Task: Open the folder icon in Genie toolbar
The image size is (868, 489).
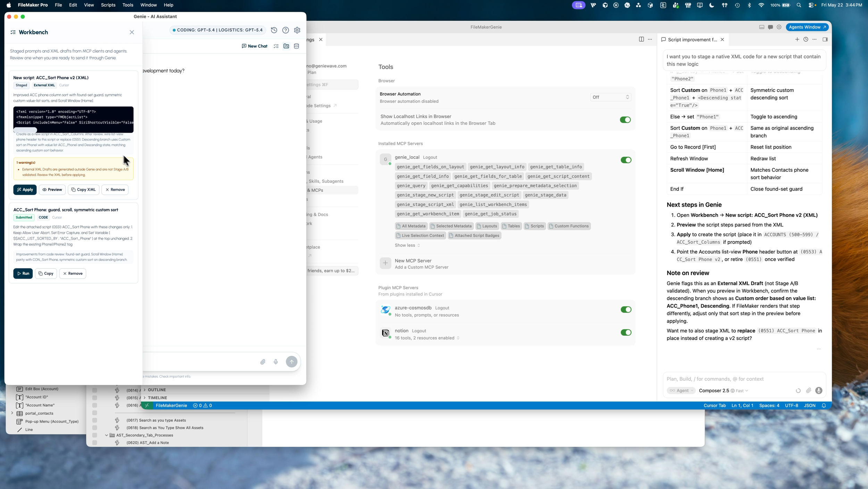Action: coord(286,46)
